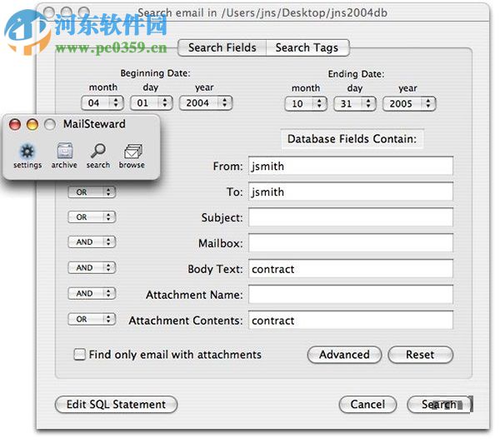Screen dimensions: 500x448
Task: Click the Cancel button
Action: click(367, 405)
